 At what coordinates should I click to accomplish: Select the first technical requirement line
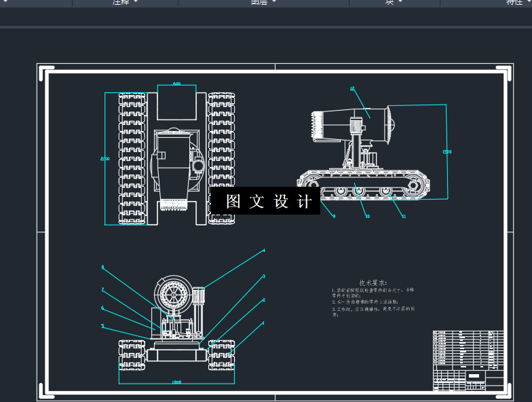[373, 293]
